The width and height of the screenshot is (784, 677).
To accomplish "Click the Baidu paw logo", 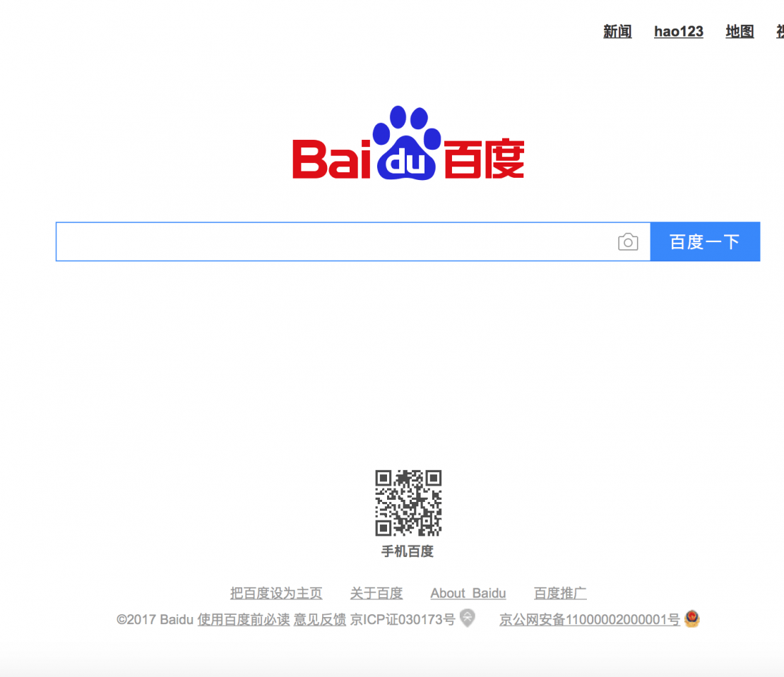I will [x=408, y=143].
